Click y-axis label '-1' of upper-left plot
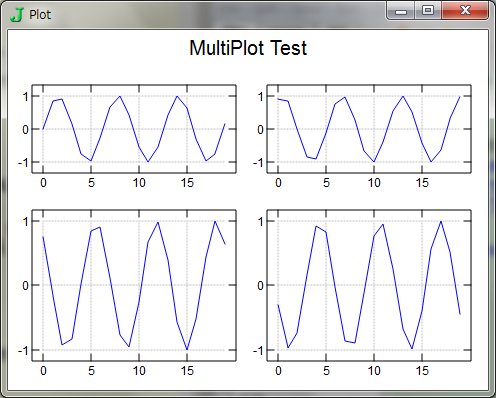 [24, 163]
